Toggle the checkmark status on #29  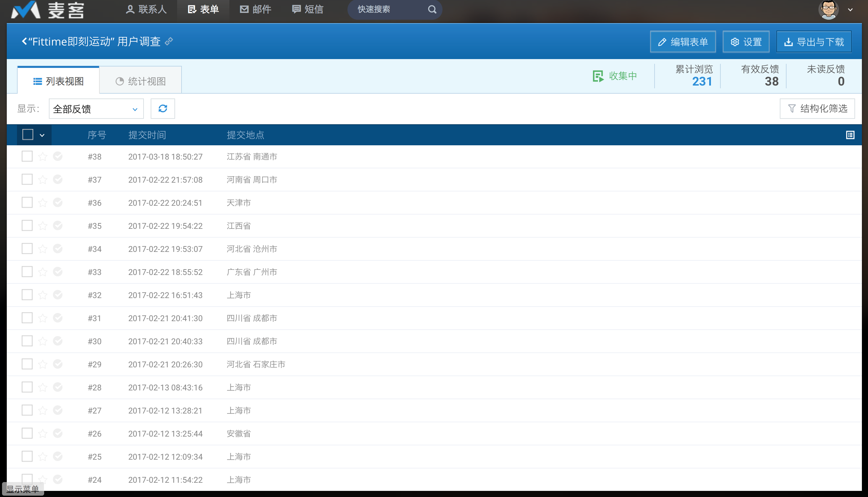(58, 364)
